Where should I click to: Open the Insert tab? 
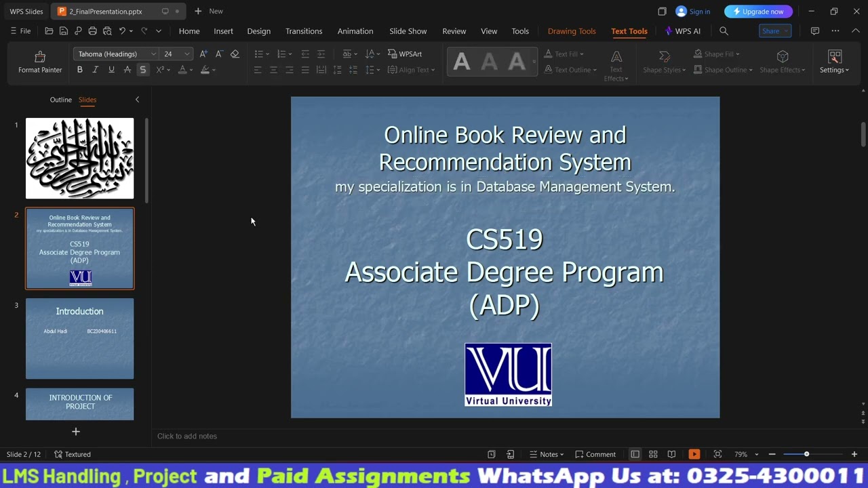223,31
